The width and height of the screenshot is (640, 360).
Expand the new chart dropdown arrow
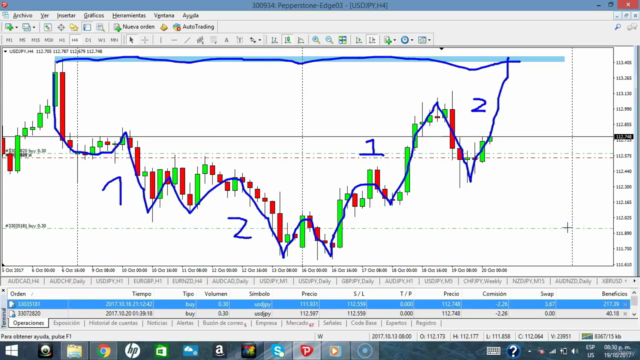[x=16, y=27]
